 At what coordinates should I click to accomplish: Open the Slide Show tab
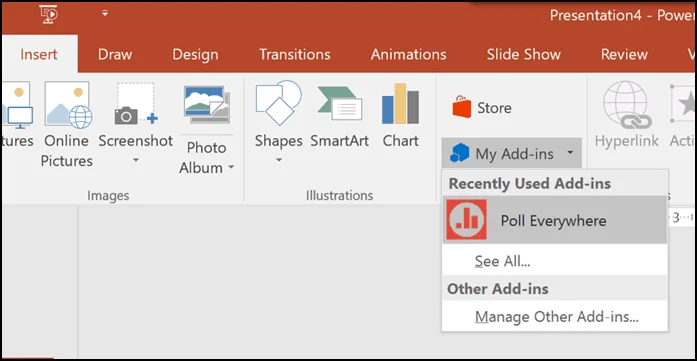click(x=524, y=54)
